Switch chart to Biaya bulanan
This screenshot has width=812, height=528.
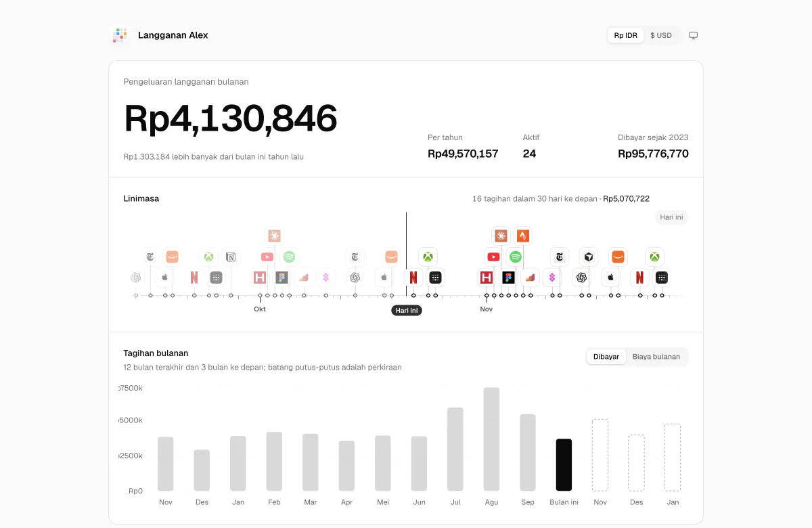[x=656, y=357]
